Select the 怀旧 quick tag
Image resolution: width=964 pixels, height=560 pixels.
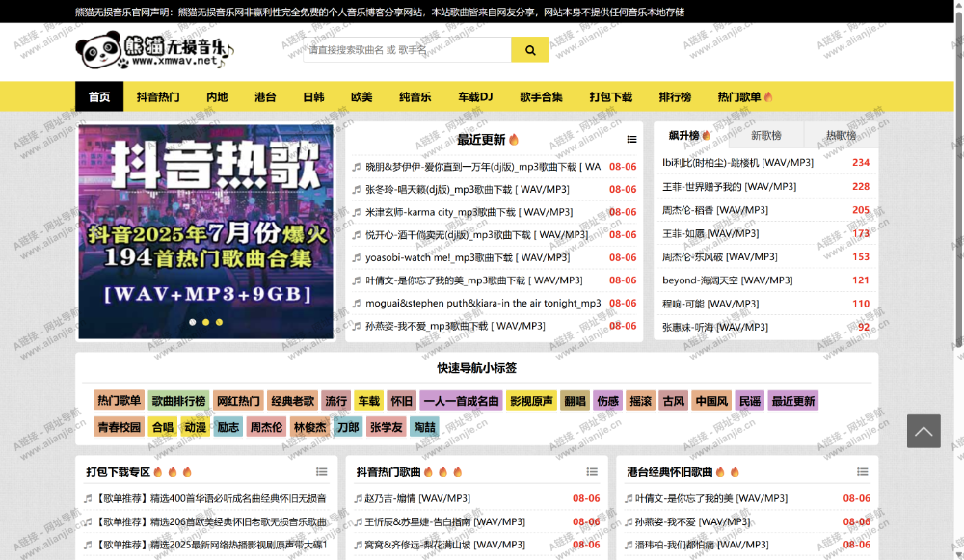click(401, 401)
